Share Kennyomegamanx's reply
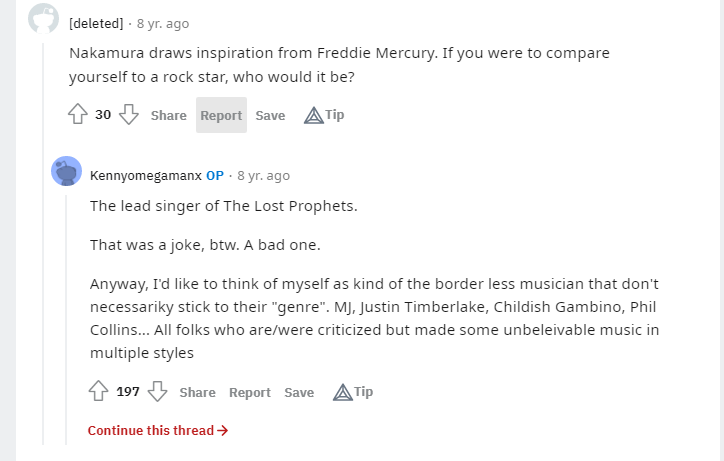 (198, 393)
